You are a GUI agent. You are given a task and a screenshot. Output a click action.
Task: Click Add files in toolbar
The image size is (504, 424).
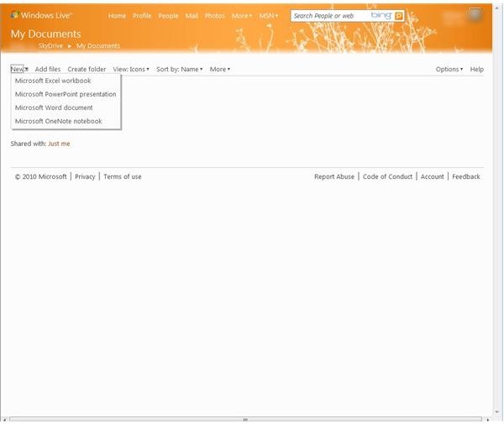(48, 69)
